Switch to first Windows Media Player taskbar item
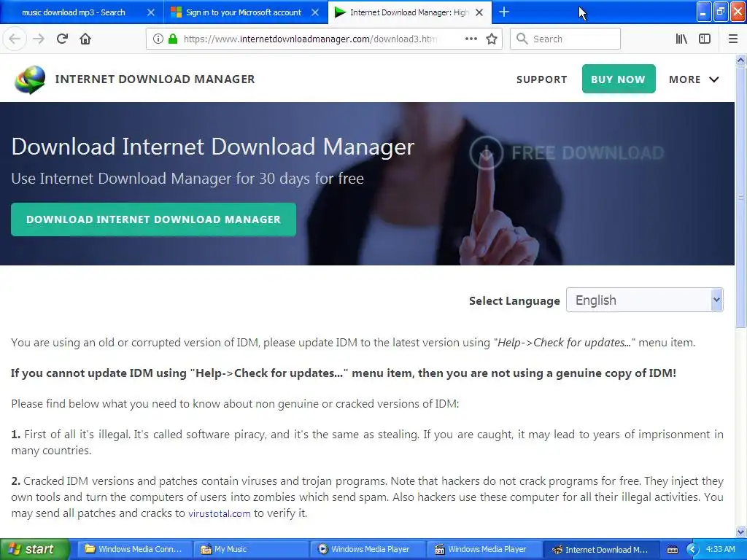This screenshot has width=747, height=560. (x=367, y=549)
